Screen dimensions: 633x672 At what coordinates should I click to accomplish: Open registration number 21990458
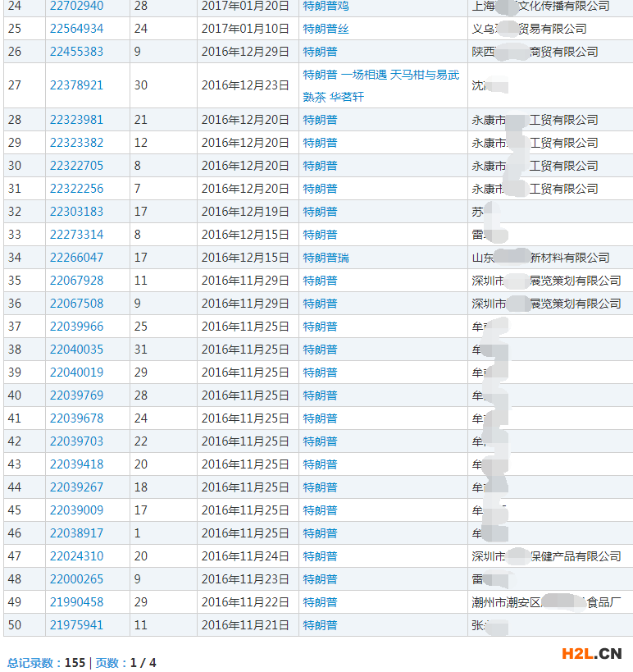click(76, 602)
